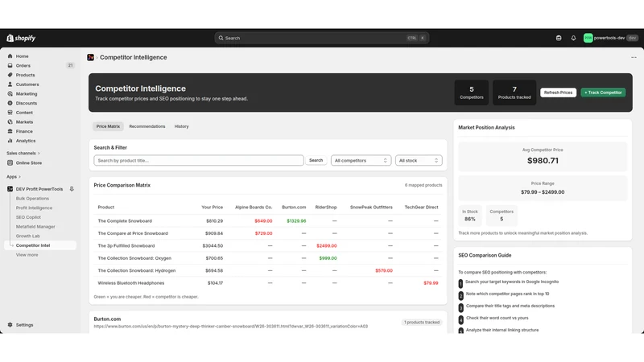Click Wireless Bluetooth Headphones row

(x=268, y=283)
